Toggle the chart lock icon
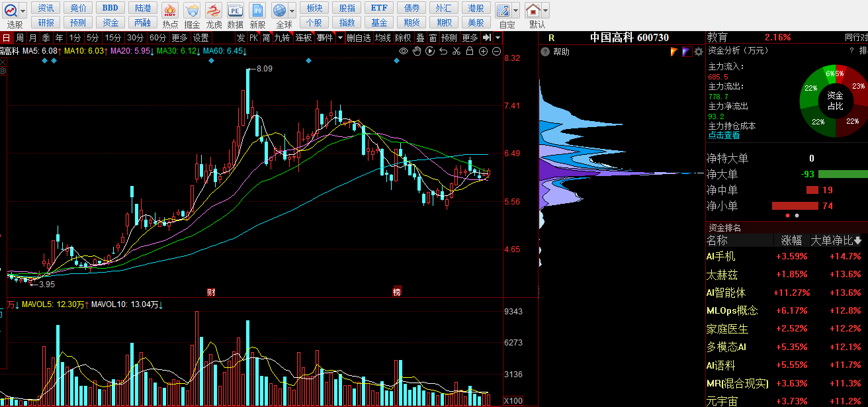Viewport: 868px width, 407px height. pos(470,52)
